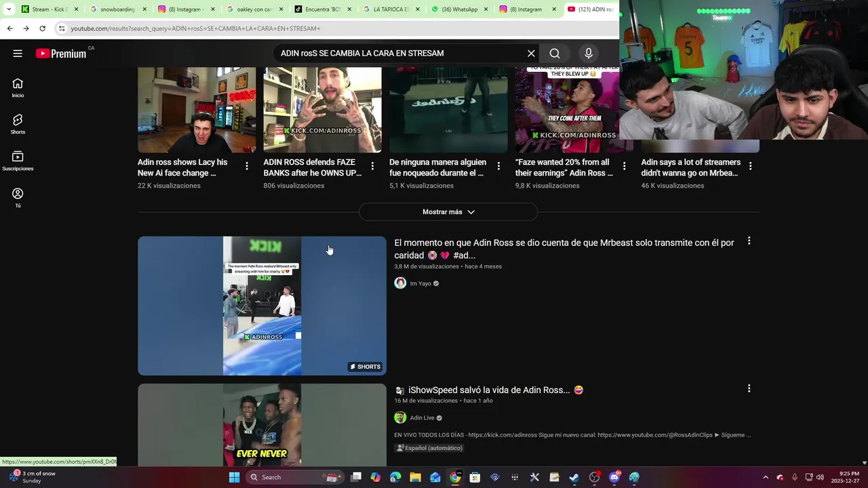Open options for 'Adin says a lot of streamers'
This screenshot has width=868, height=488.
coord(751,166)
